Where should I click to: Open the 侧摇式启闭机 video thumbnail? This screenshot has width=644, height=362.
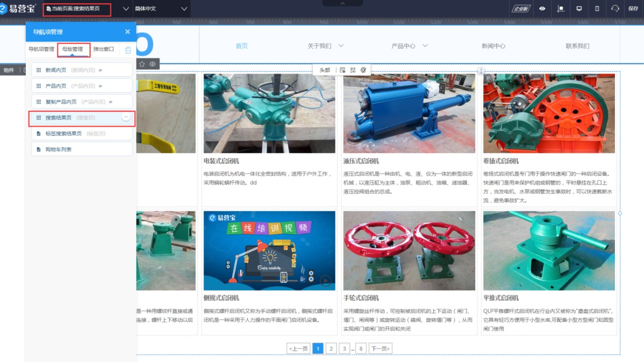point(269,251)
